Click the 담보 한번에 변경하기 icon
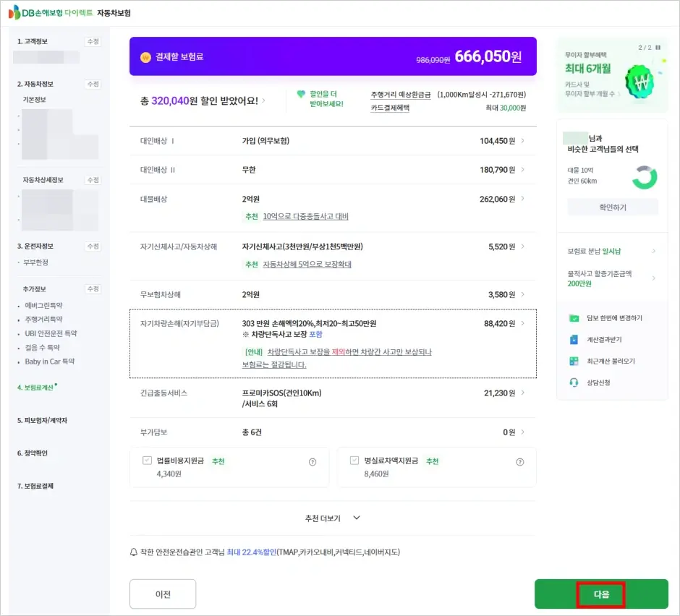The width and height of the screenshot is (680, 616). [x=574, y=318]
